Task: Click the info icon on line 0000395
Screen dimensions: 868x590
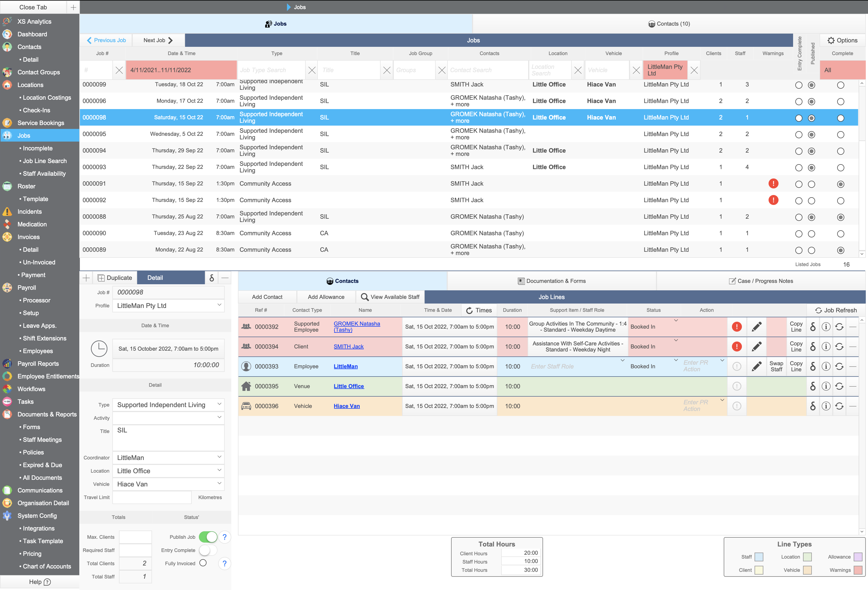Action: pos(826,386)
